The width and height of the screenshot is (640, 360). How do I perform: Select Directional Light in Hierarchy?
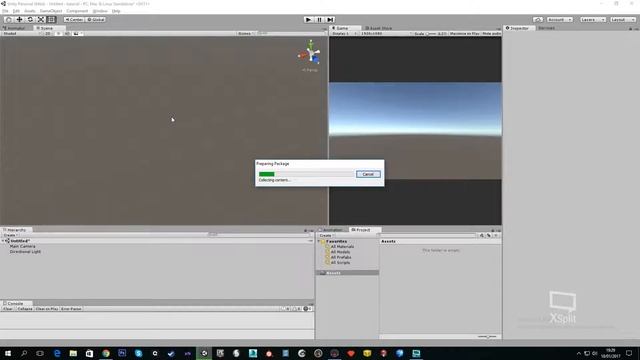click(x=25, y=252)
